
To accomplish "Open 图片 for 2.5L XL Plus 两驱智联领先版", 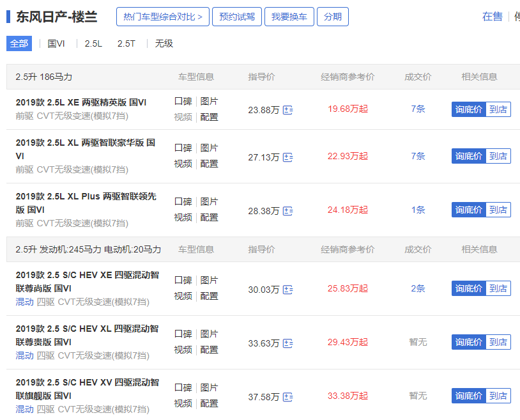I will [x=210, y=202].
